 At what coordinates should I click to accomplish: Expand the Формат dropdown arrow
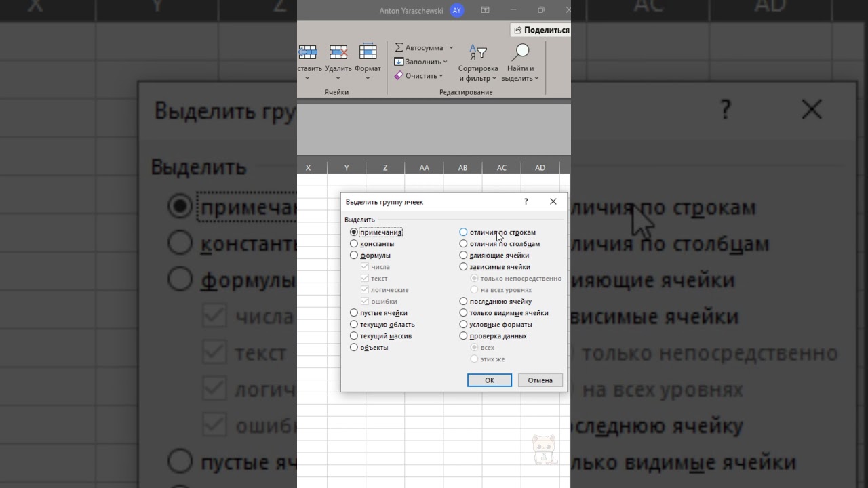tap(368, 77)
